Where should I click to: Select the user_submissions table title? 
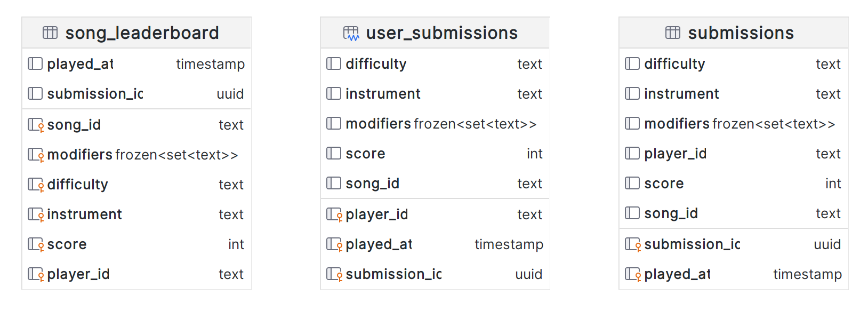441,33
